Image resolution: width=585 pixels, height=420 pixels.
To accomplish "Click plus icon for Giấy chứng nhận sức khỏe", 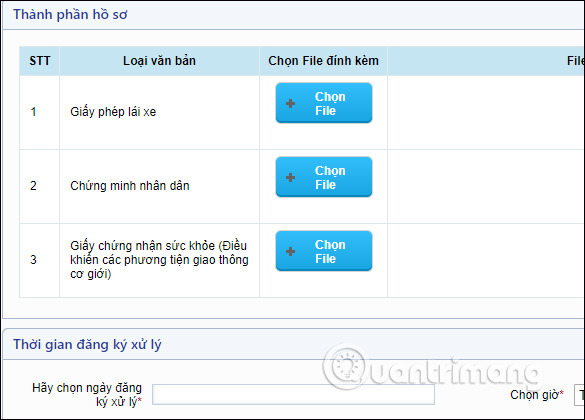I will [291, 251].
